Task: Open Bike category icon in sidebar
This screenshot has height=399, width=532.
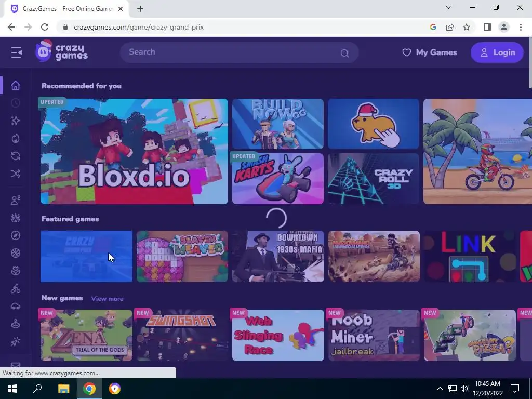Action: [x=16, y=288]
